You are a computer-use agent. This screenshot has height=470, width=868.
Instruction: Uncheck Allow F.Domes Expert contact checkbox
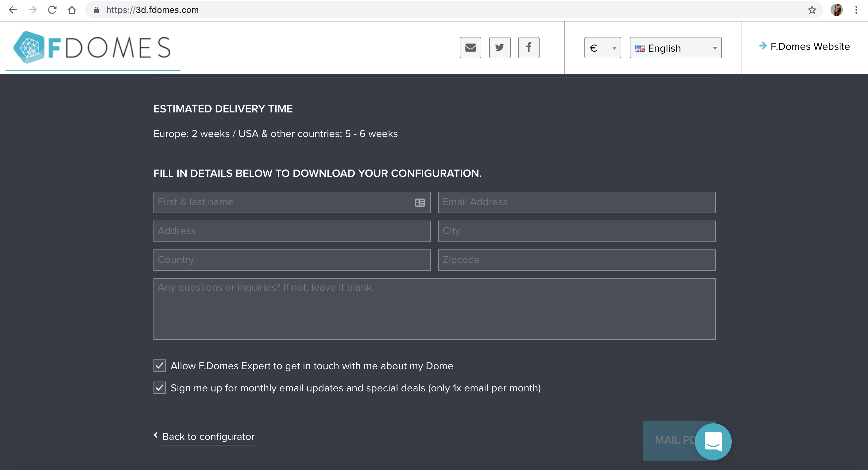(159, 366)
